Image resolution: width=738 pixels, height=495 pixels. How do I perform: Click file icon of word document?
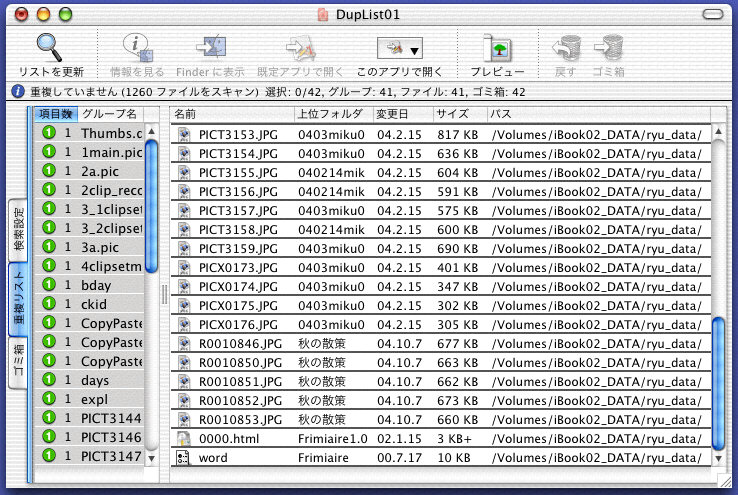pos(183,457)
